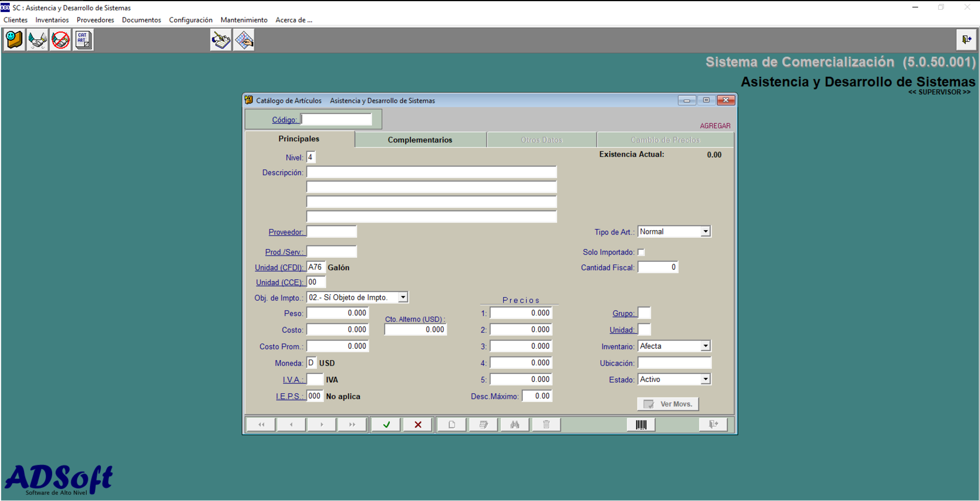Click the CAT ART catalog toolbar icon
Image resolution: width=980 pixels, height=501 pixels.
83,40
